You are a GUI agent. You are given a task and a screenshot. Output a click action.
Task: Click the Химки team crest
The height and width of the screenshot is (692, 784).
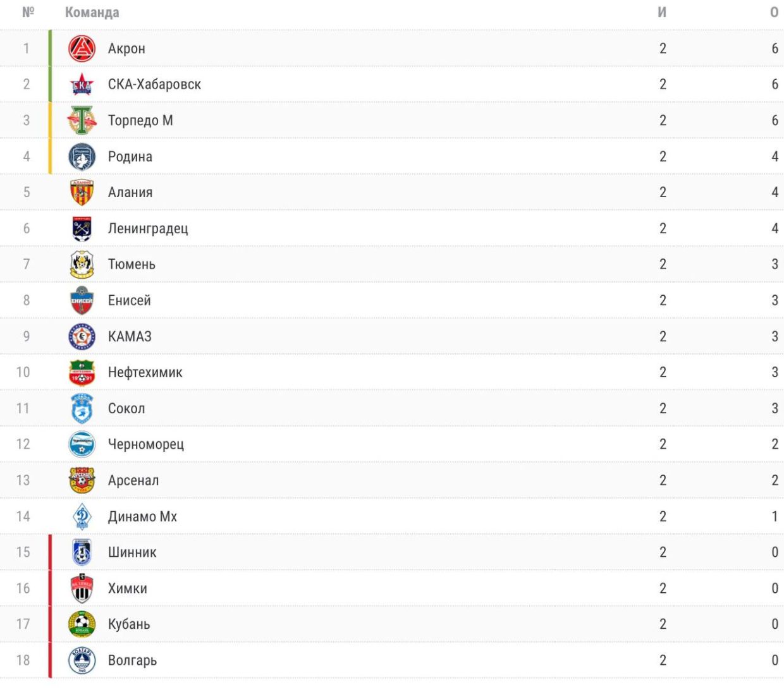tap(82, 588)
